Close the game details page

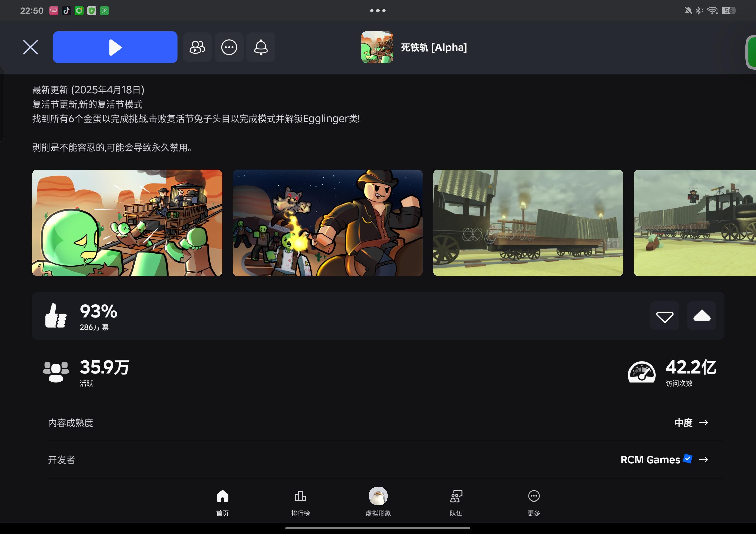pyautogui.click(x=31, y=47)
